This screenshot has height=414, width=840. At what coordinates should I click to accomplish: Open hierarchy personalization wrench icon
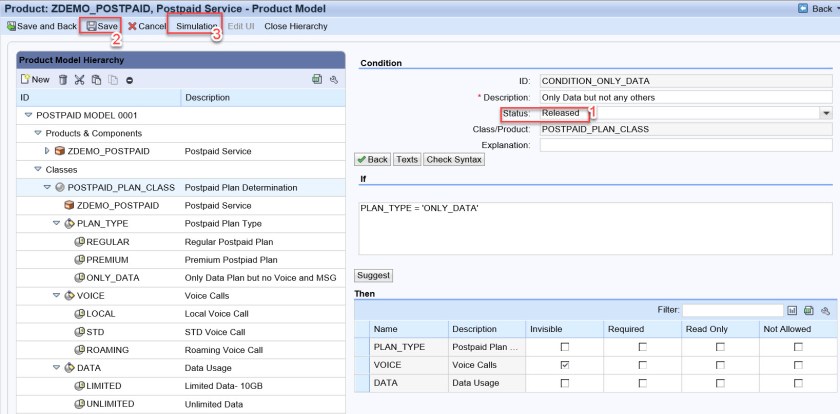click(x=334, y=79)
